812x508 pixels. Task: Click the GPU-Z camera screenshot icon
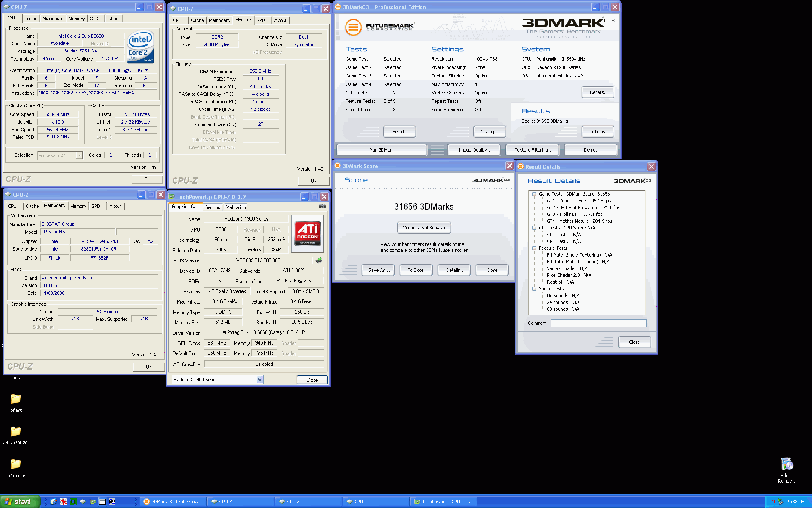click(x=322, y=207)
